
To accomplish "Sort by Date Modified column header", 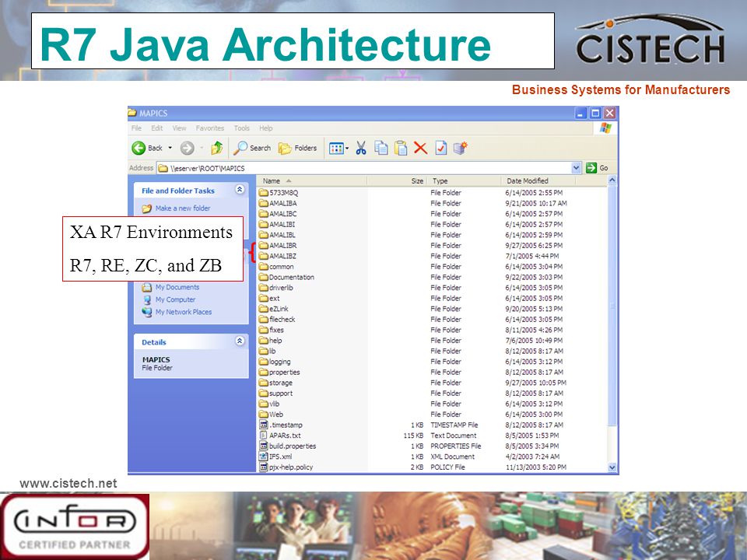I will (x=538, y=181).
